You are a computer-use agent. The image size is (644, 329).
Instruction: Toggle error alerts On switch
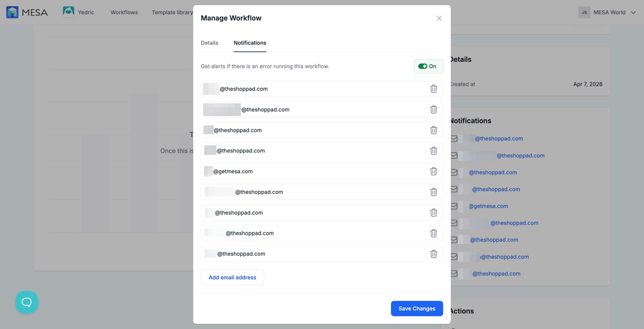coord(428,66)
